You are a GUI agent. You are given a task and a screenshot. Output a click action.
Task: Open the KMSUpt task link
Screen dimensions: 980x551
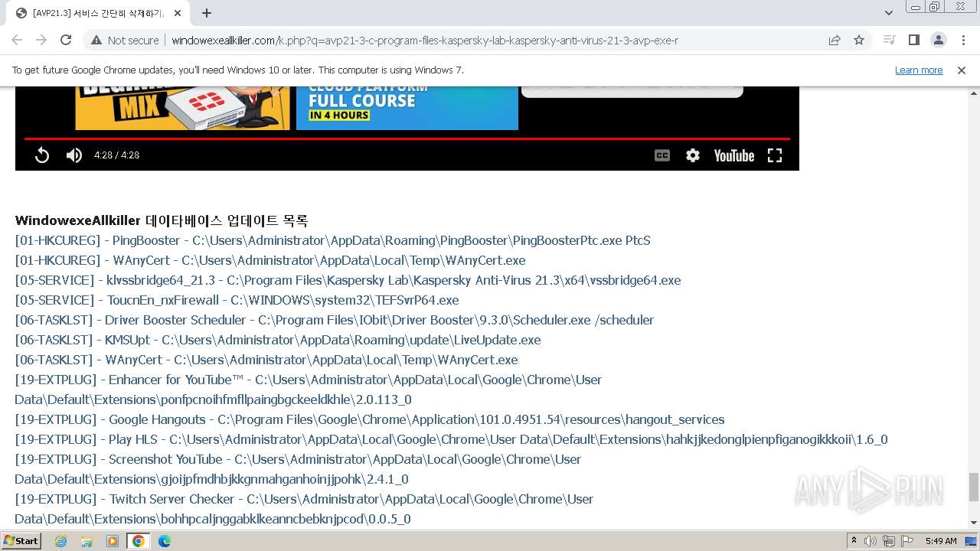278,340
